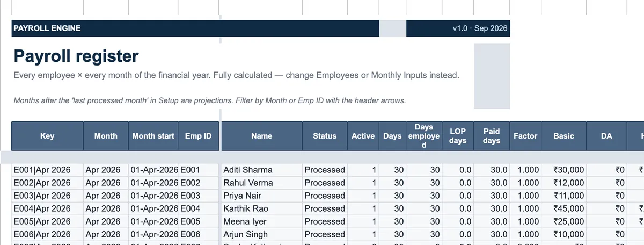This screenshot has width=644, height=245.
Task: Select the italic 'Months after the last processed month' note
Action: [209, 100]
